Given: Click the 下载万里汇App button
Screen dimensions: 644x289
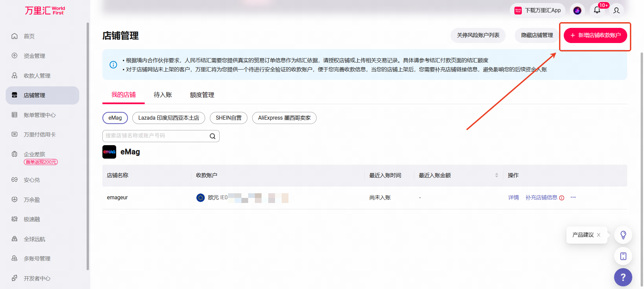Looking at the screenshot, I should point(538,10).
